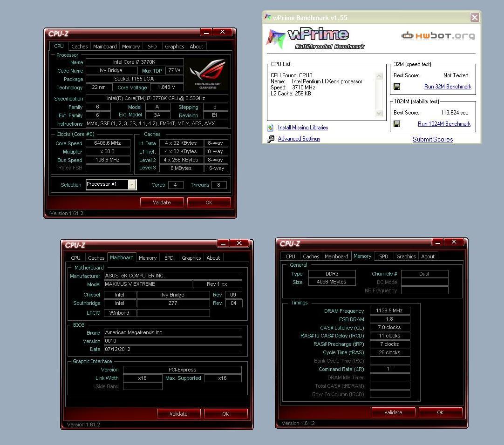Click the CAS# Latency value 7.0 clocks
Image resolution: width=504 pixels, height=445 pixels.
pos(389,327)
